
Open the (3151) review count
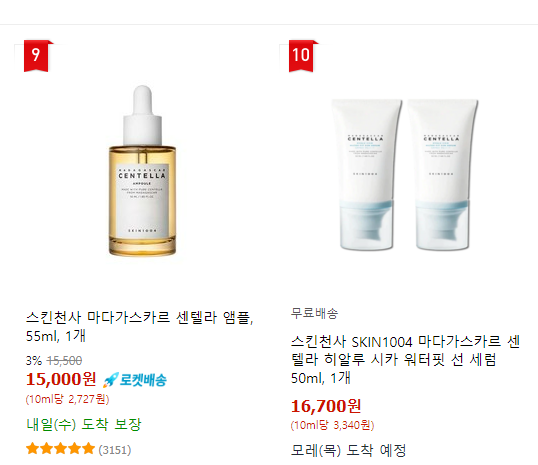[x=115, y=450]
